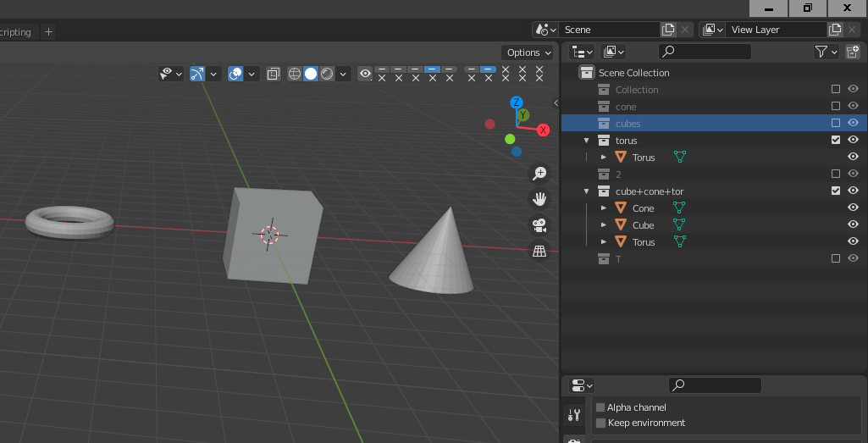Switch to the Scripting workspace tab

pyautogui.click(x=17, y=32)
